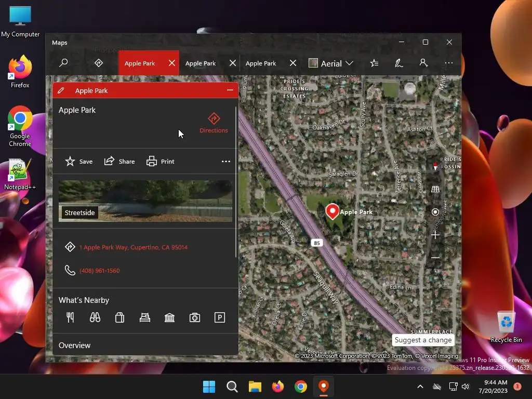Call phone number (408) 961-1560

coord(99,271)
